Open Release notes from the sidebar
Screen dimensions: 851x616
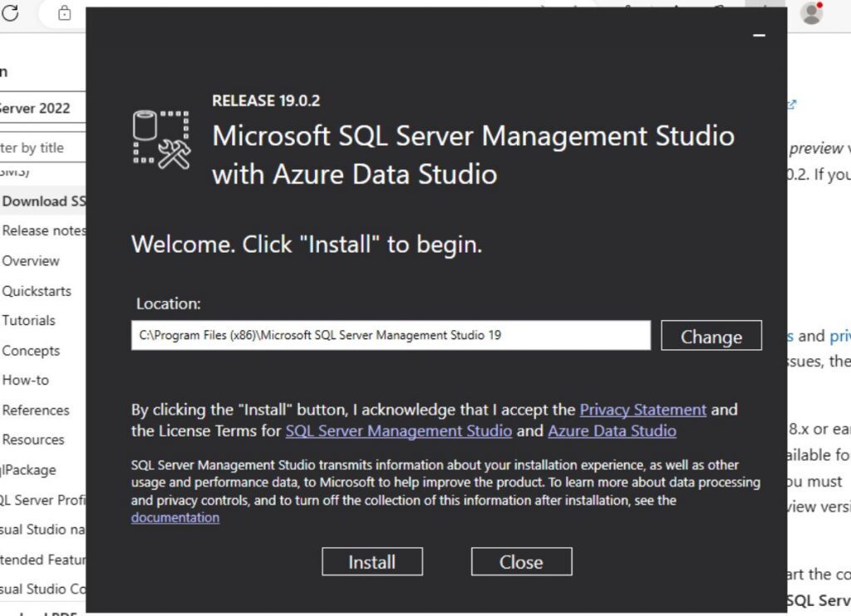point(42,231)
